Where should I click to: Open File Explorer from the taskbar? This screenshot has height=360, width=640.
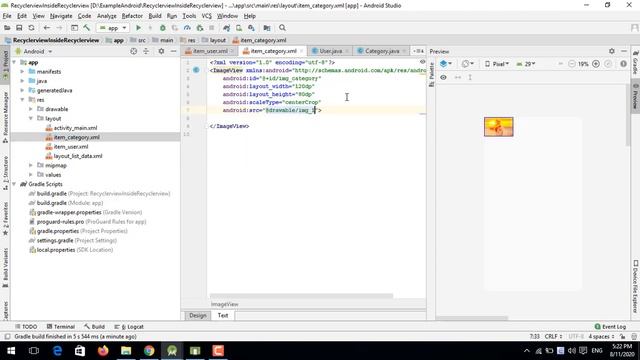[126, 351]
